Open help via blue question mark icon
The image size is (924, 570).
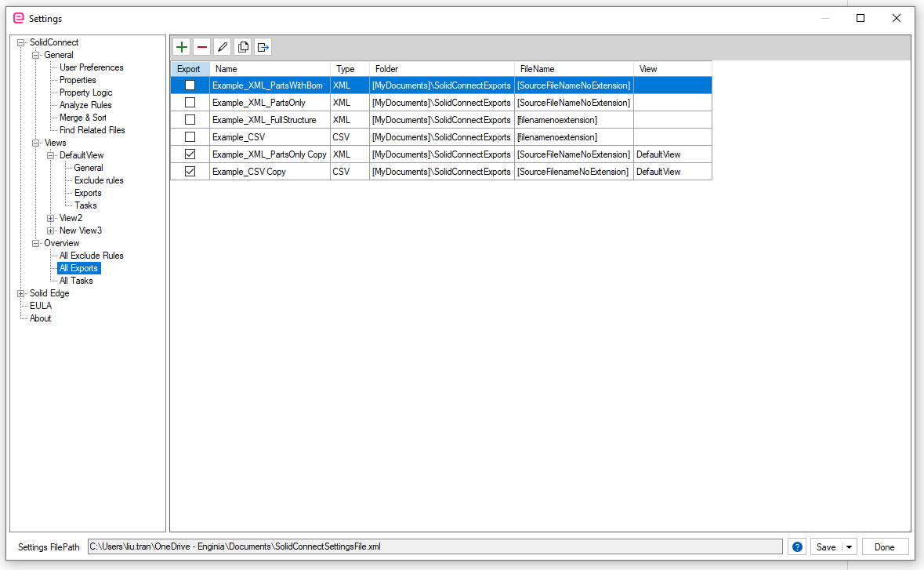[797, 547]
